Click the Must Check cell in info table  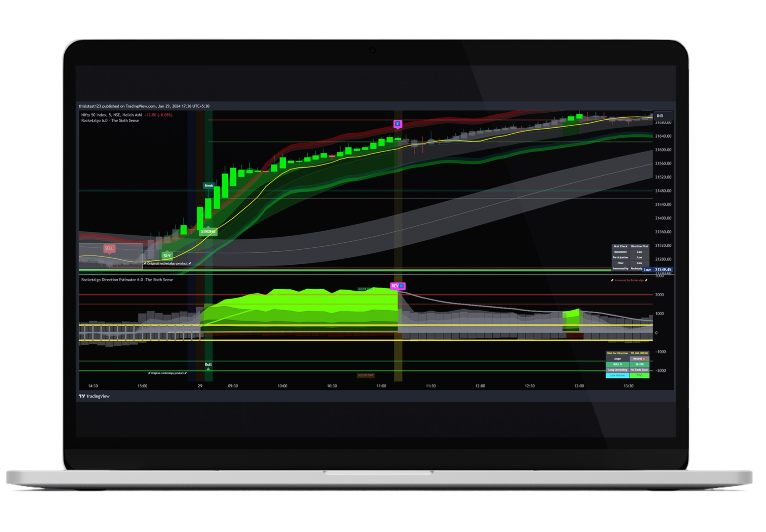pos(620,246)
